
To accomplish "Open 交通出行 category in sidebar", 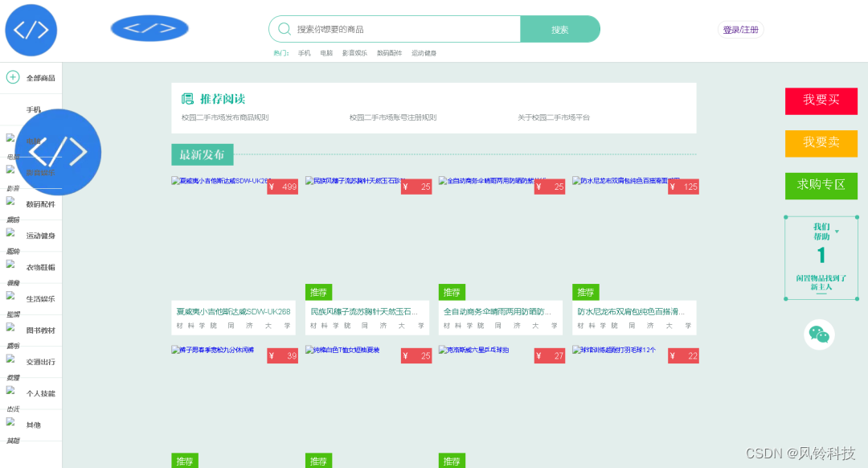I will 40,362.
